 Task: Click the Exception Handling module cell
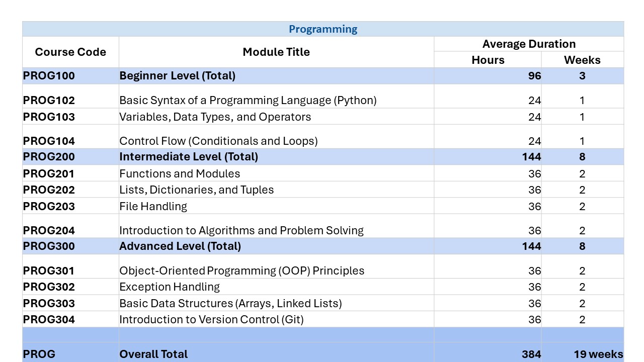(x=170, y=287)
